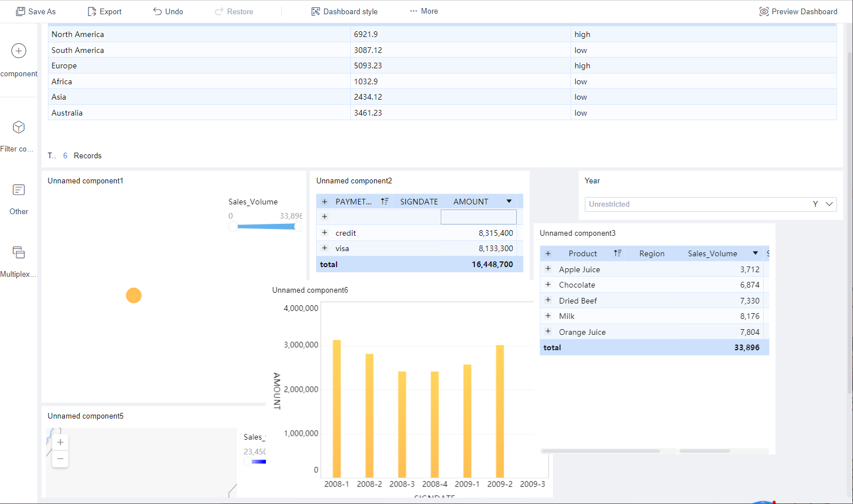Sort the Product column in Unnamed component3

click(618, 253)
